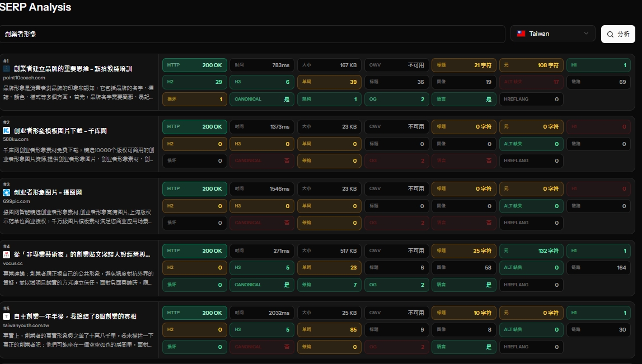Click the 699pic.com domain text
Viewport: 642px width, 364px height.
16,201
